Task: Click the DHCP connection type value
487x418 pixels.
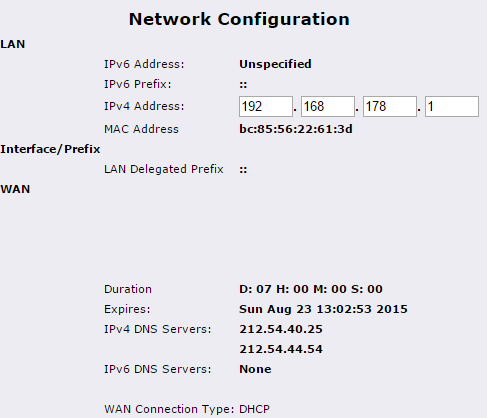Action: (x=254, y=409)
